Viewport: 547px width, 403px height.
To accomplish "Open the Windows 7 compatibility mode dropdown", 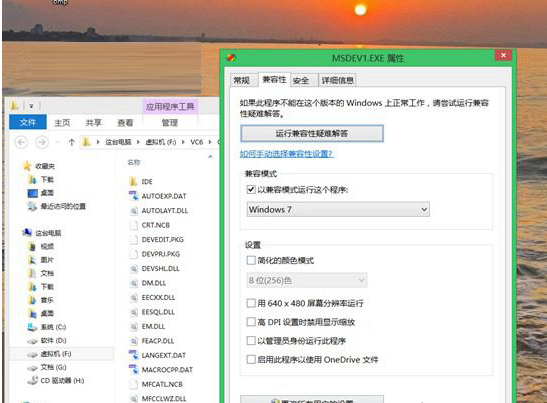I will tap(338, 209).
